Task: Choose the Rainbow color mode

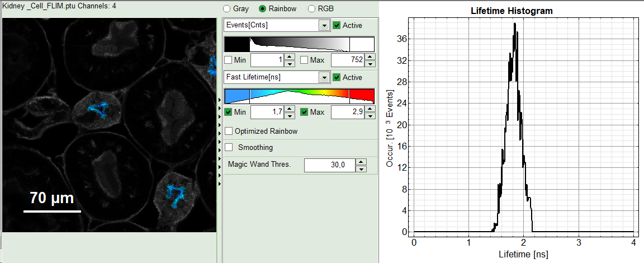Action: pos(263,9)
